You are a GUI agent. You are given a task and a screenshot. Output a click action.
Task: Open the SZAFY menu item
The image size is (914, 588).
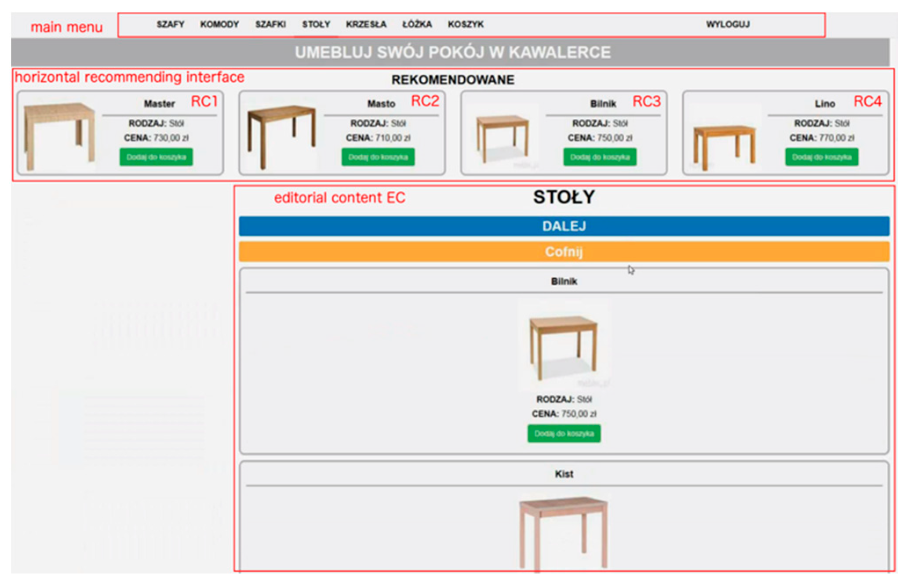pyautogui.click(x=170, y=25)
